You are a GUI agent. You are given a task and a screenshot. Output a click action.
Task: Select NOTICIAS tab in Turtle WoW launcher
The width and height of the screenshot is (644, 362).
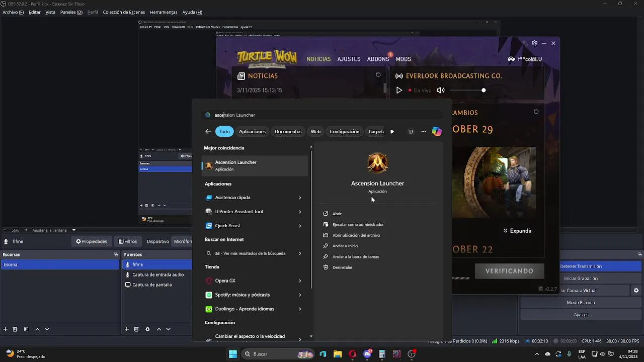click(x=318, y=59)
